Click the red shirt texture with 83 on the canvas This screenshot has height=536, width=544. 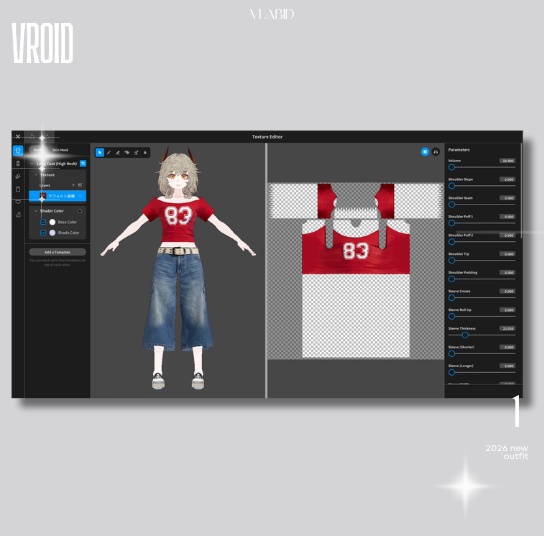[x=356, y=250]
